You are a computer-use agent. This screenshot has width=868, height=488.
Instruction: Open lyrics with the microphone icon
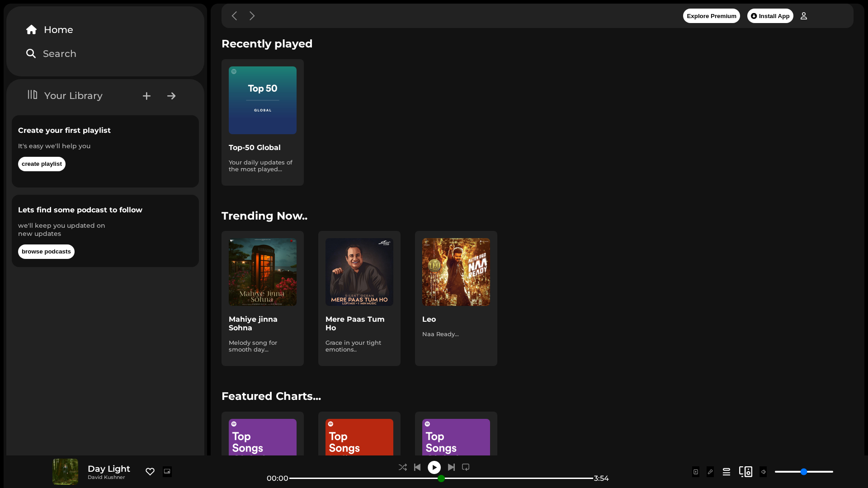click(x=710, y=472)
